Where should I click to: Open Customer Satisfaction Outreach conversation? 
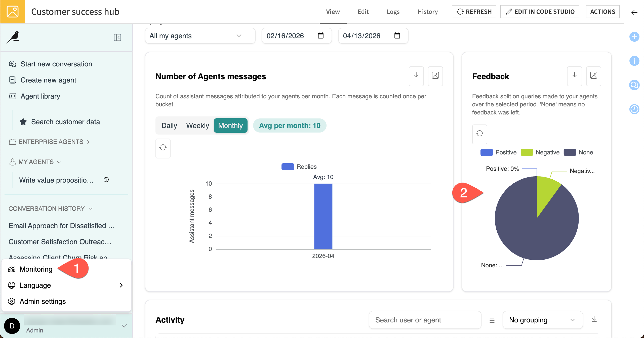(x=60, y=242)
